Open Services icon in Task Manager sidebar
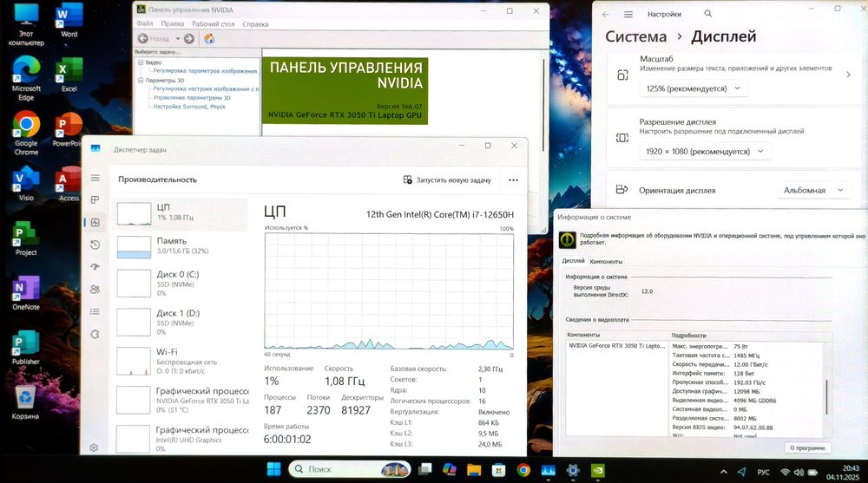The height and width of the screenshot is (483, 868). pyautogui.click(x=95, y=334)
